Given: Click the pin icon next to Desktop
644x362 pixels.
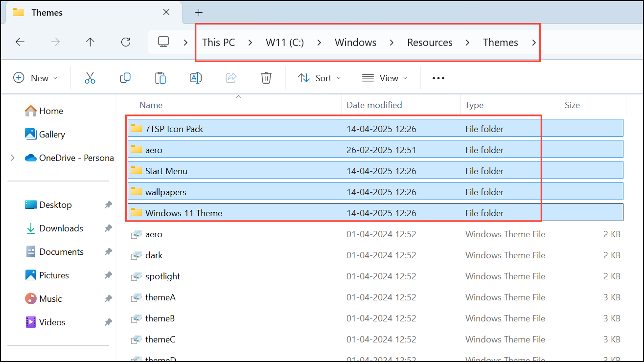Looking at the screenshot, I should [108, 205].
